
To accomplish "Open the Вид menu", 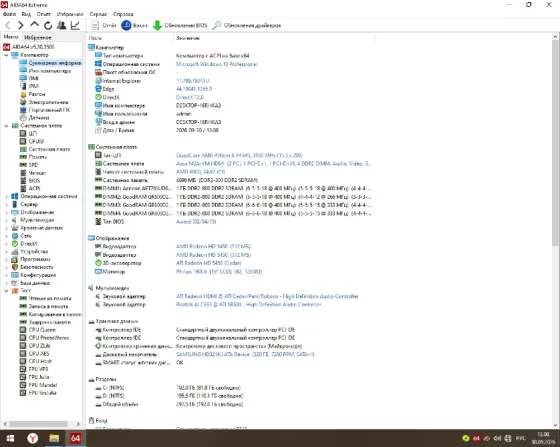I will tap(26, 14).
